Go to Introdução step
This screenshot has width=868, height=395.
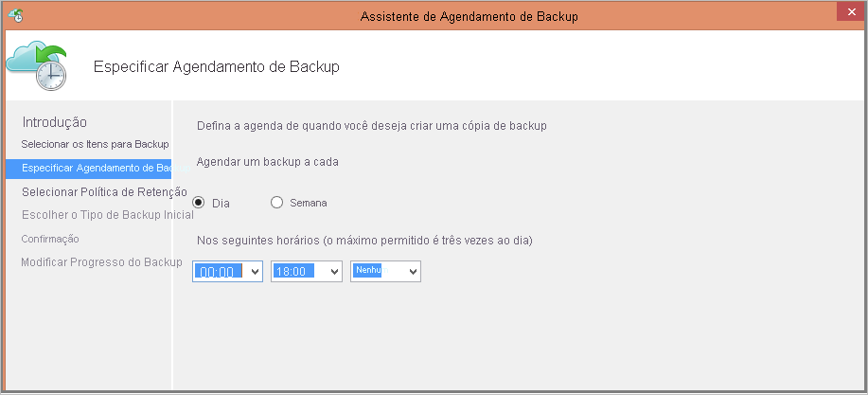[x=54, y=122]
